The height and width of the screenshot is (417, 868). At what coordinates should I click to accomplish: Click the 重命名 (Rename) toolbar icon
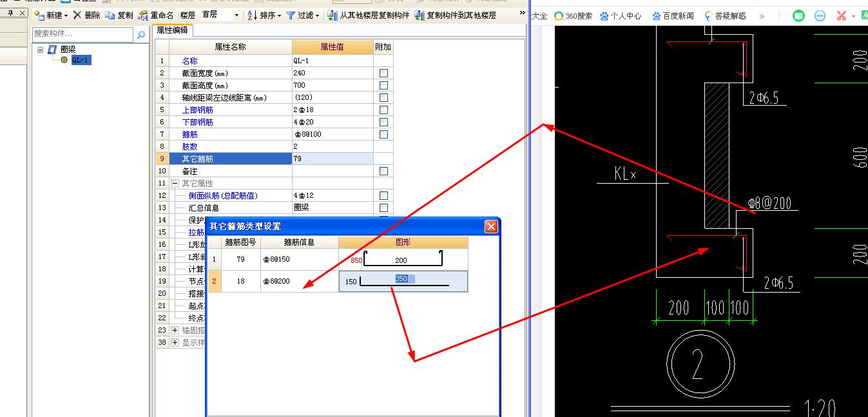click(143, 15)
